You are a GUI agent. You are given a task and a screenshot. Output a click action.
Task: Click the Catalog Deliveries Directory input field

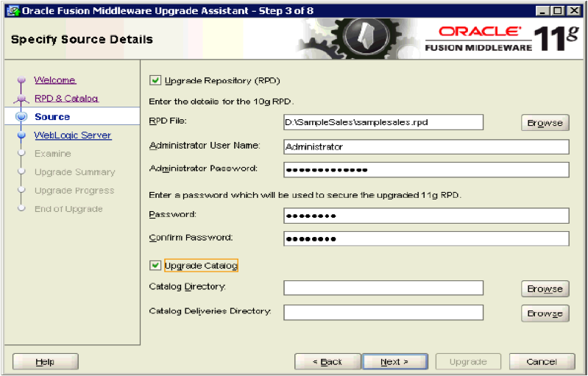[383, 312]
